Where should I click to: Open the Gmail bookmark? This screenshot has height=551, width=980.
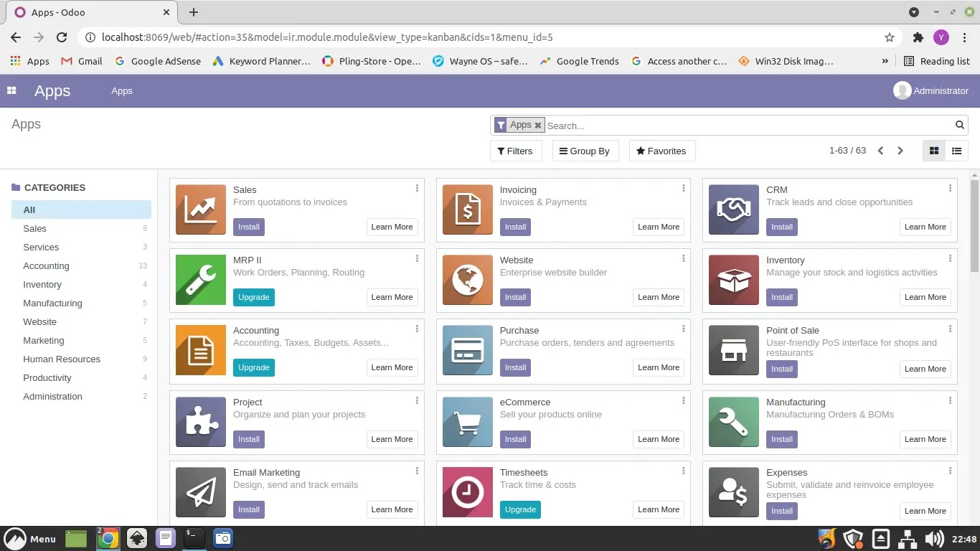pos(82,61)
